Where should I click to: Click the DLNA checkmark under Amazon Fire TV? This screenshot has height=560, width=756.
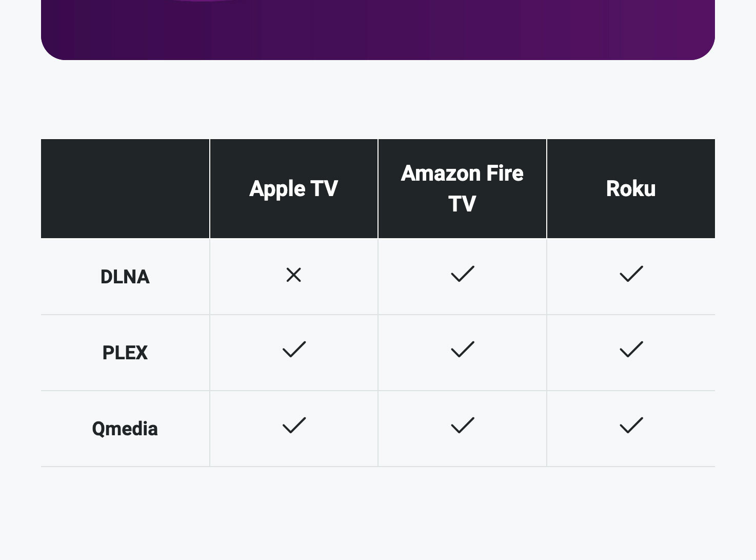462,274
